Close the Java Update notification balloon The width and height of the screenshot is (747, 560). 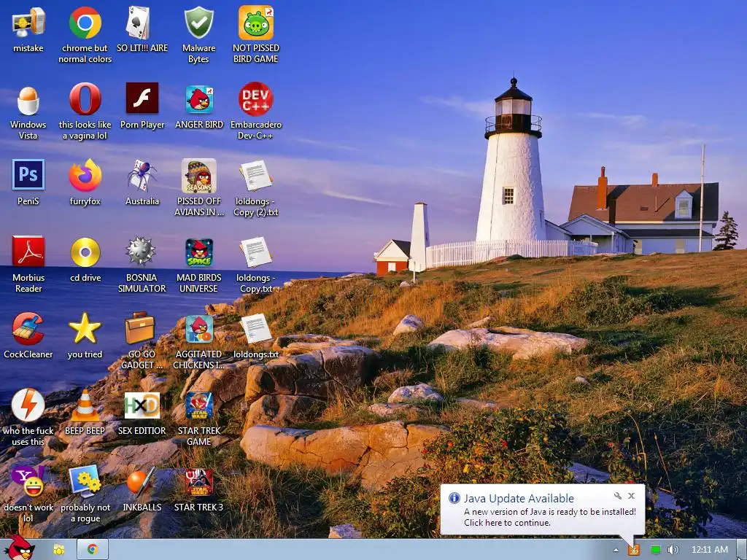click(x=631, y=496)
